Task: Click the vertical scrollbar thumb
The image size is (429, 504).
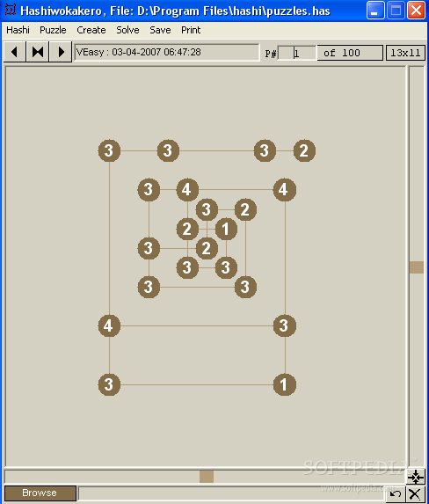Action: click(417, 267)
